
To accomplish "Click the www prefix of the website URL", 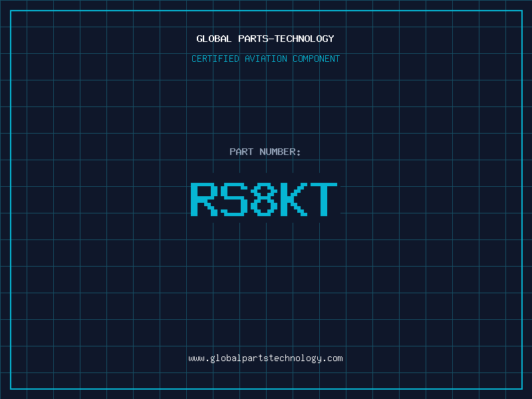I will [x=196, y=358].
